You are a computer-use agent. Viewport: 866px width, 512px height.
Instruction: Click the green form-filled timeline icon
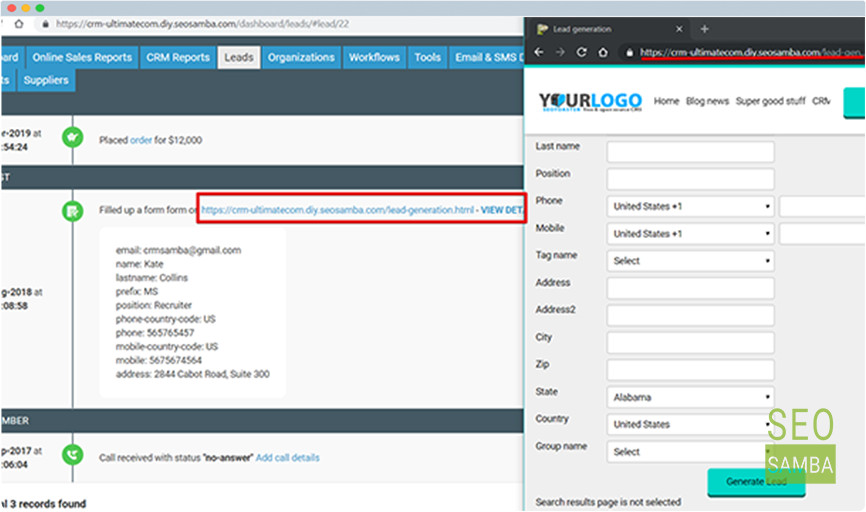72,210
